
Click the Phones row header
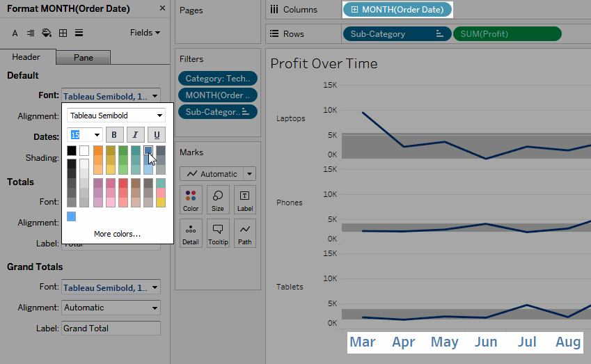[x=289, y=203]
